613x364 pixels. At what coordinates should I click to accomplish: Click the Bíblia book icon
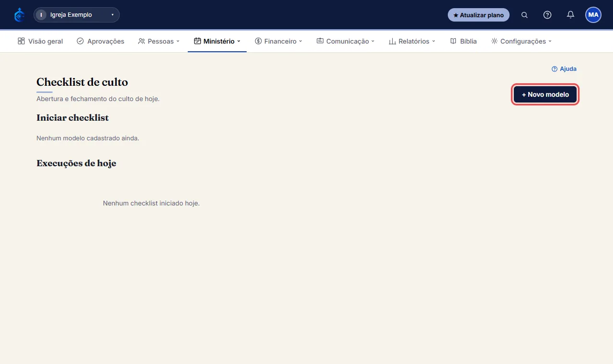(453, 41)
